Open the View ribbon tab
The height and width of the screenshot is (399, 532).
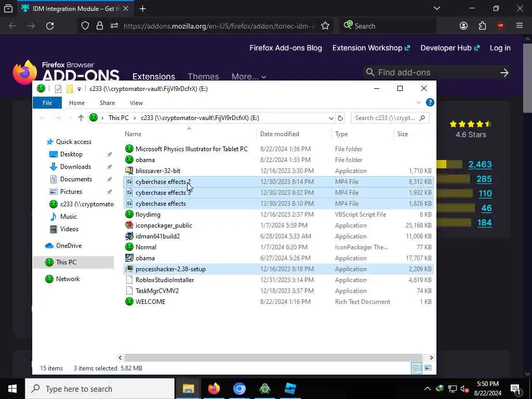click(137, 103)
